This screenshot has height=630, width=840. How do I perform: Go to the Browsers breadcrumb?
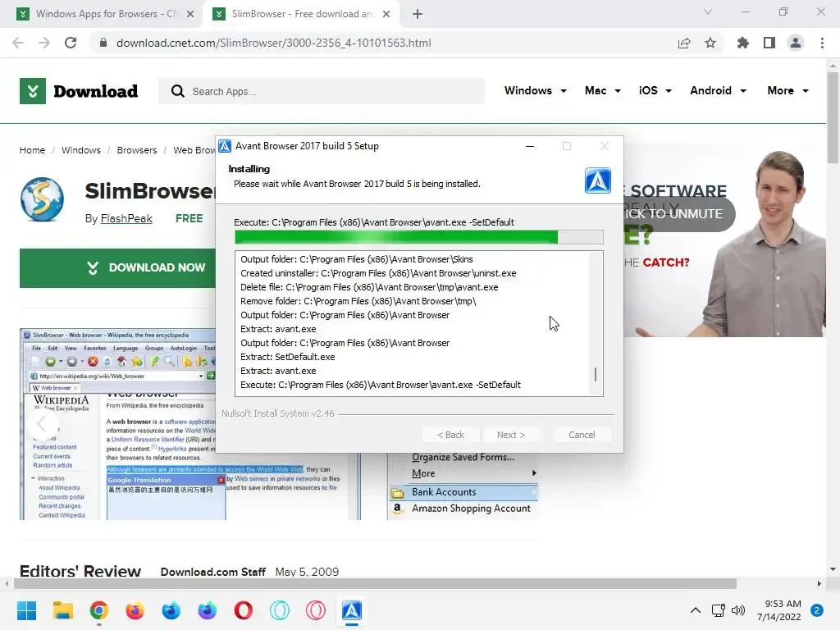tap(137, 150)
